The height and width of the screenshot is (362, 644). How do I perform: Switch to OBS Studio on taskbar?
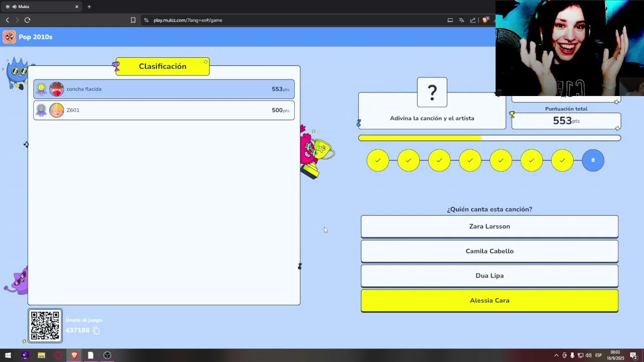tap(107, 355)
